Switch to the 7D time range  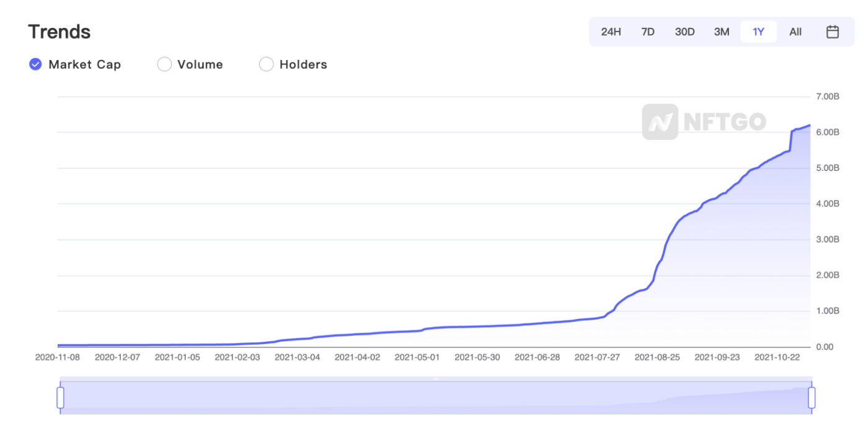(x=648, y=32)
